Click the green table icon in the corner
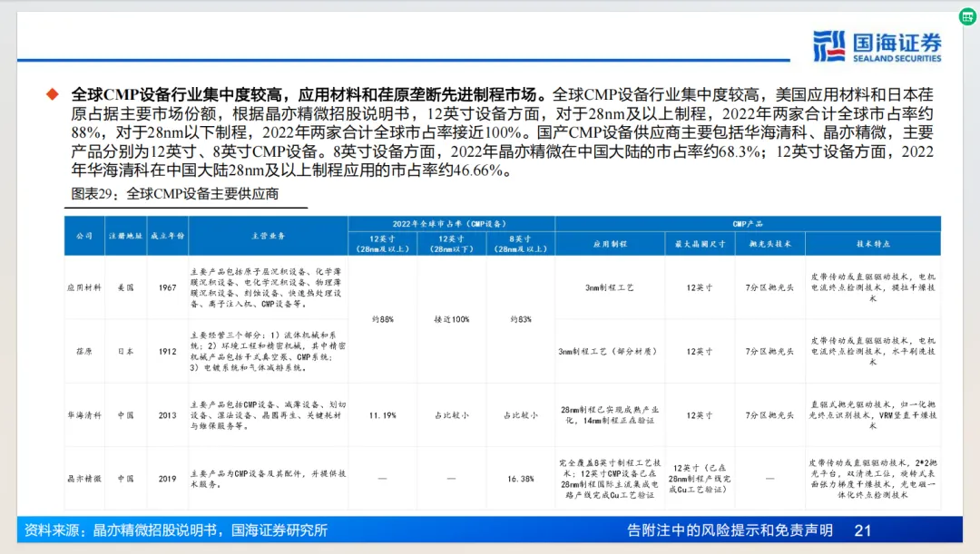 [x=968, y=16]
